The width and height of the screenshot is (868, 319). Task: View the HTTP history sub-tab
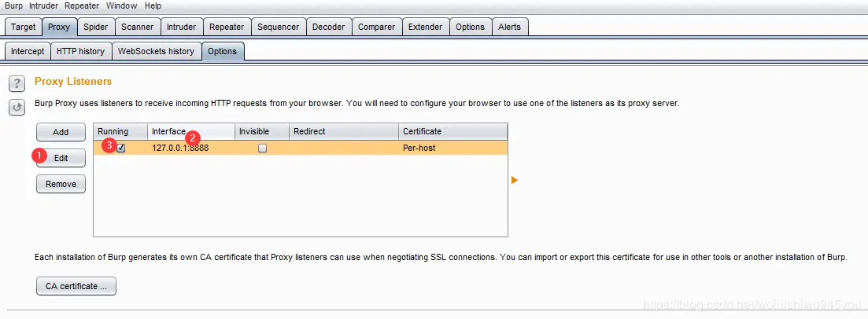point(81,51)
